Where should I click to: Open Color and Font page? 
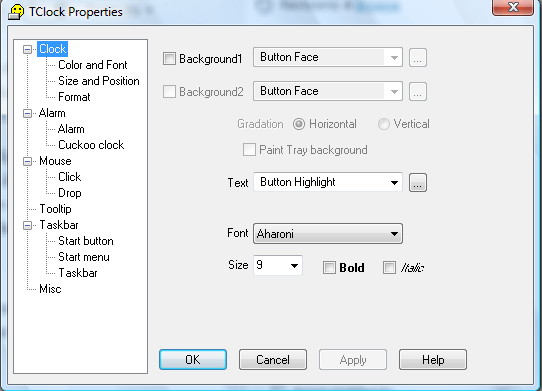tap(93, 65)
